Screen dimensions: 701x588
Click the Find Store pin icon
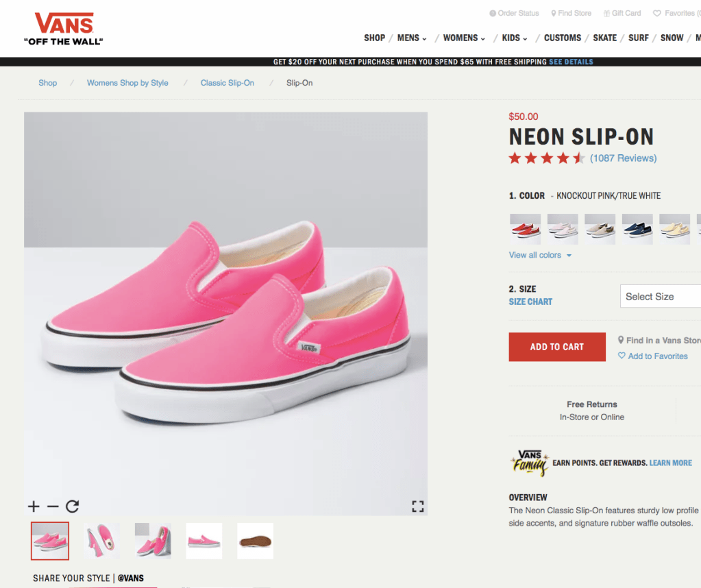click(554, 13)
